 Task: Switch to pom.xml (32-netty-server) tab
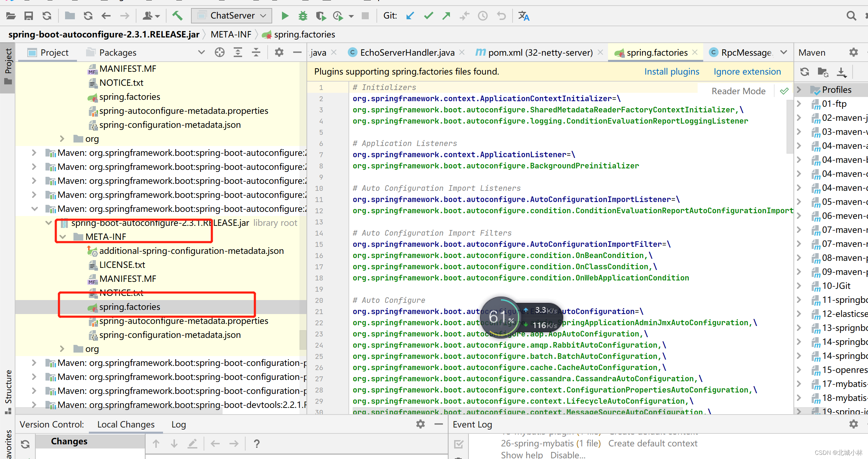coord(540,53)
